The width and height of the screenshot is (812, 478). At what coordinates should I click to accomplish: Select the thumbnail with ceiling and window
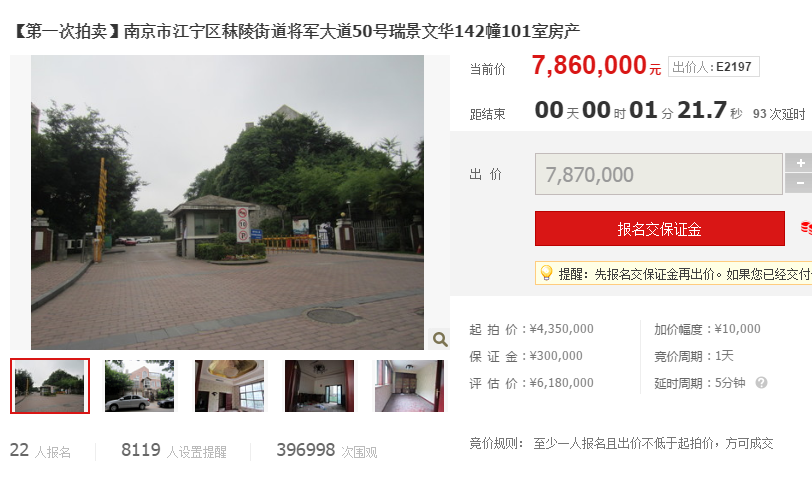click(x=229, y=386)
